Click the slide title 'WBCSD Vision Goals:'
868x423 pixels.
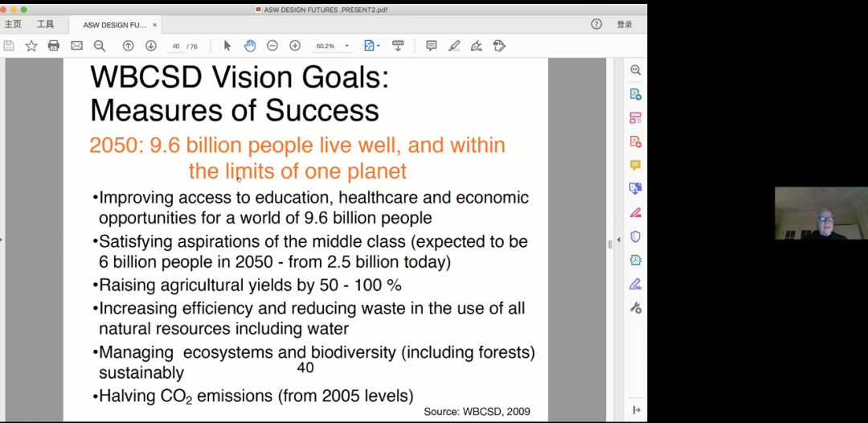240,77
